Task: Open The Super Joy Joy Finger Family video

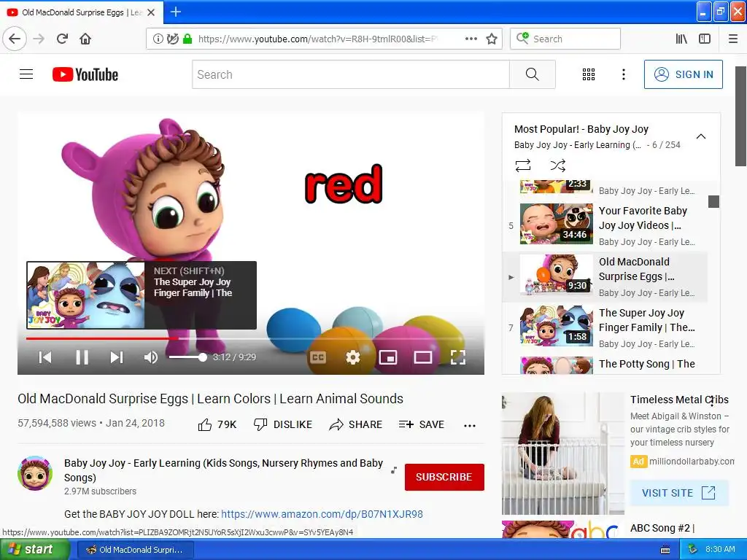Action: [605, 327]
